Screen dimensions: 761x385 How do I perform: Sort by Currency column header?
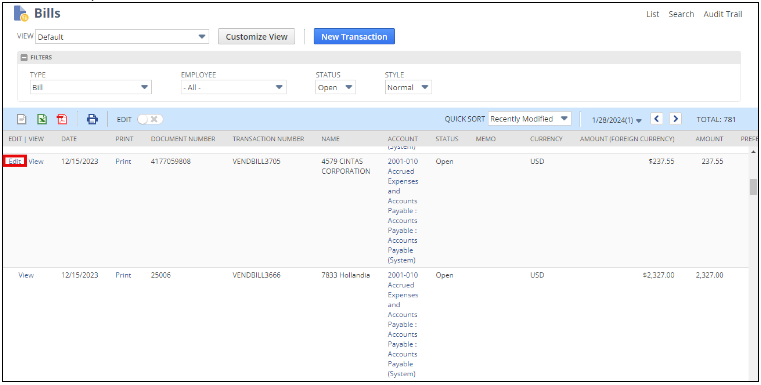(x=546, y=139)
